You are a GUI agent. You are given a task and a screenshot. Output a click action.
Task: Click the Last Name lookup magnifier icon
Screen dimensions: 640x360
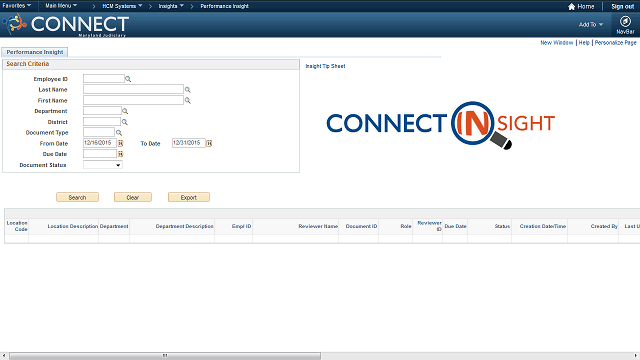pos(188,89)
